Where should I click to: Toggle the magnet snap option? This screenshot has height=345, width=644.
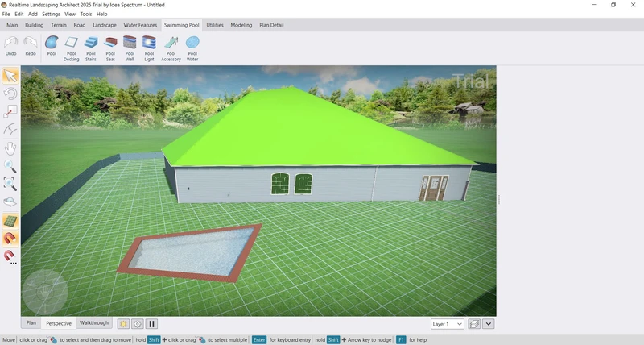pyautogui.click(x=10, y=239)
